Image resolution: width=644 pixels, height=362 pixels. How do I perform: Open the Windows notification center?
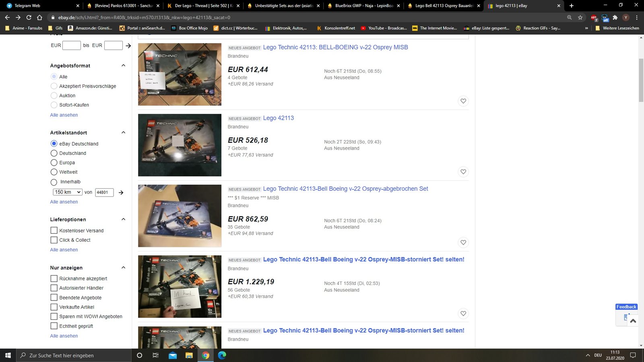pyautogui.click(x=633, y=355)
